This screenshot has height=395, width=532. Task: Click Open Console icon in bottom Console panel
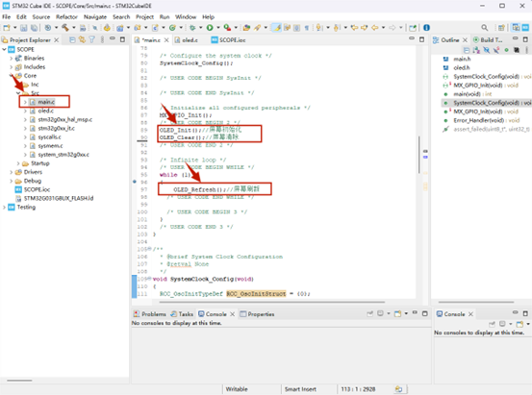coord(397,314)
